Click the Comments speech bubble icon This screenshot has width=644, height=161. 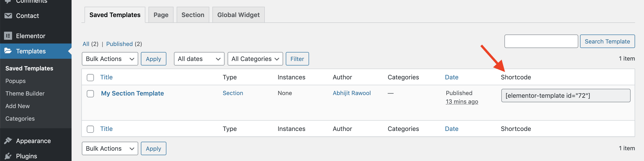pos(8,2)
